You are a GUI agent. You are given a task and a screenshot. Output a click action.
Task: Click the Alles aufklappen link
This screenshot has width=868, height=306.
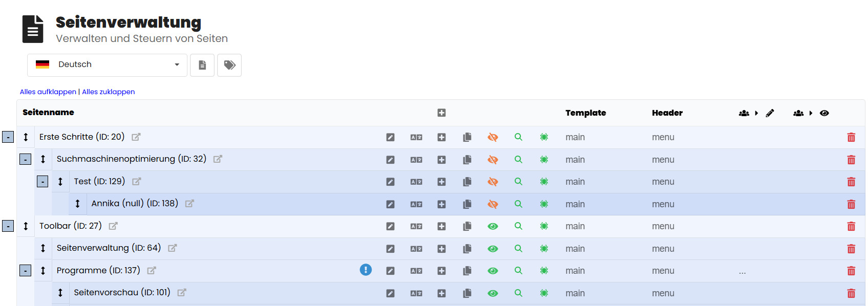(x=48, y=92)
